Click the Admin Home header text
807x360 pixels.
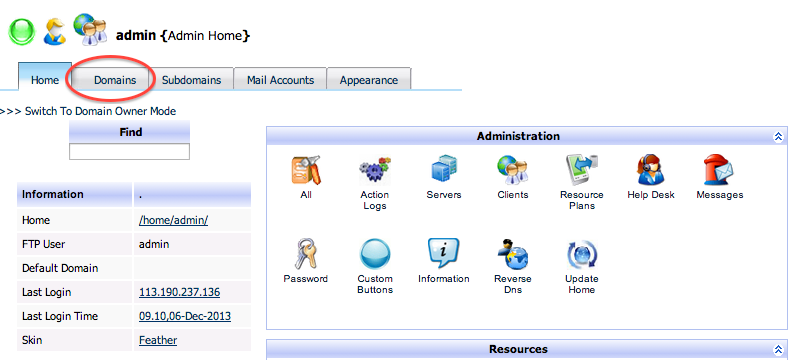point(205,36)
